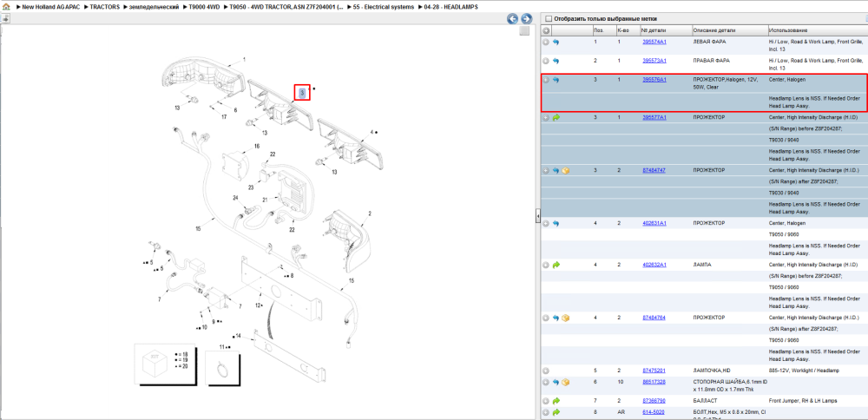Click the green arrow icon for 402632A1
The height and width of the screenshot is (420, 868).
click(x=556, y=265)
